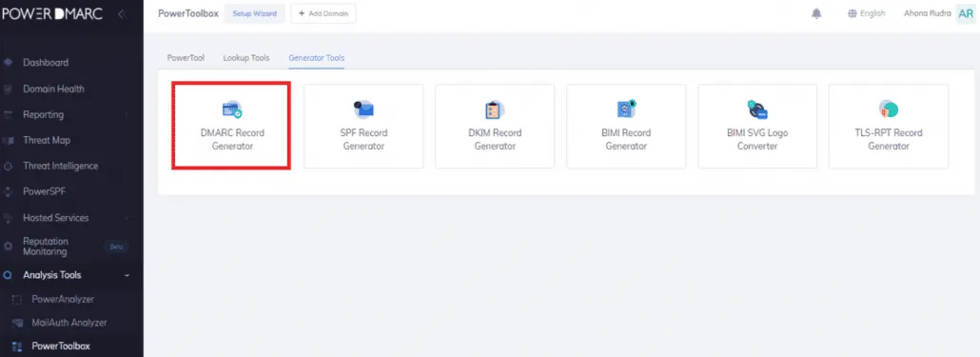Screen dimensions: 980x357
Task: Click the PowerAnalyzer sidebar icon
Action: (x=17, y=300)
